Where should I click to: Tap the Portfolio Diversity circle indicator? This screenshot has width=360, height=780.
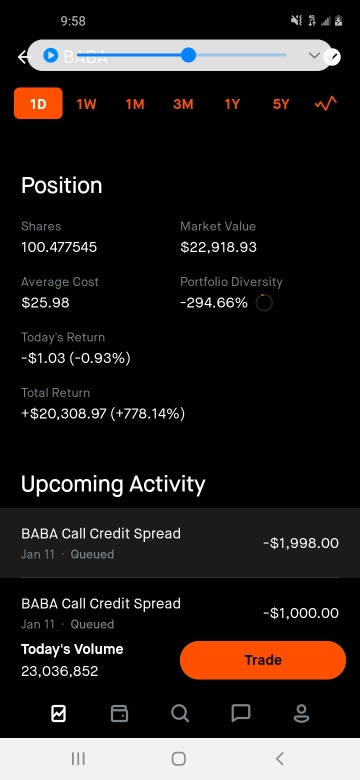264,302
